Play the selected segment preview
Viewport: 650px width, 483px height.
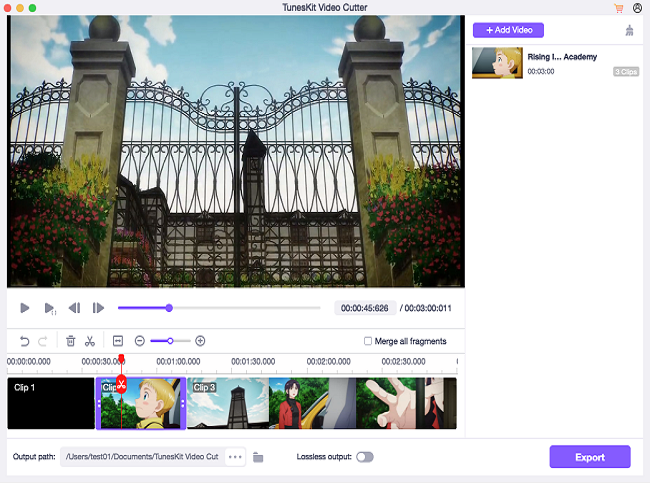pos(50,308)
